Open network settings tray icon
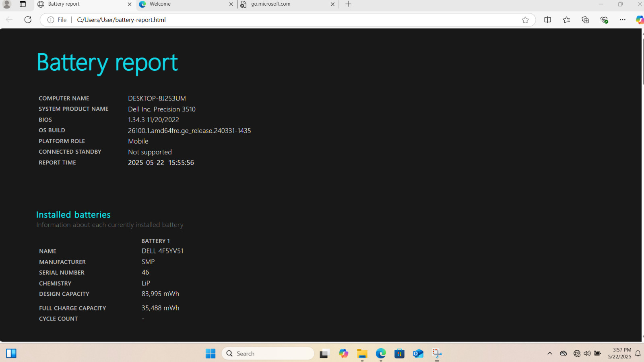 (x=577, y=353)
